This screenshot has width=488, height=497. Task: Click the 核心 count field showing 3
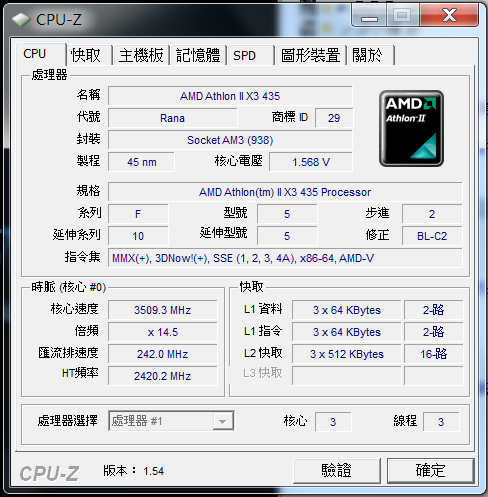pos(333,422)
